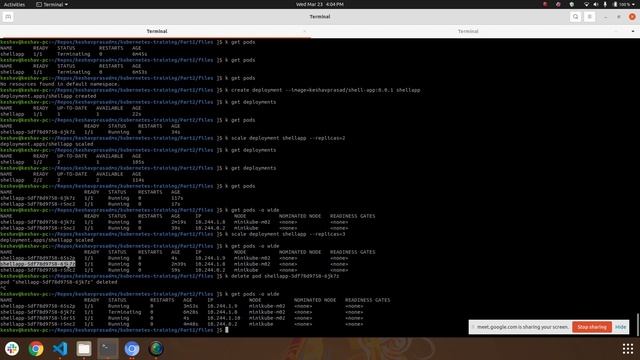Viewport: 640px width, 360px height.
Task: Open the tab list dropdown arrow
Action: (633, 31)
